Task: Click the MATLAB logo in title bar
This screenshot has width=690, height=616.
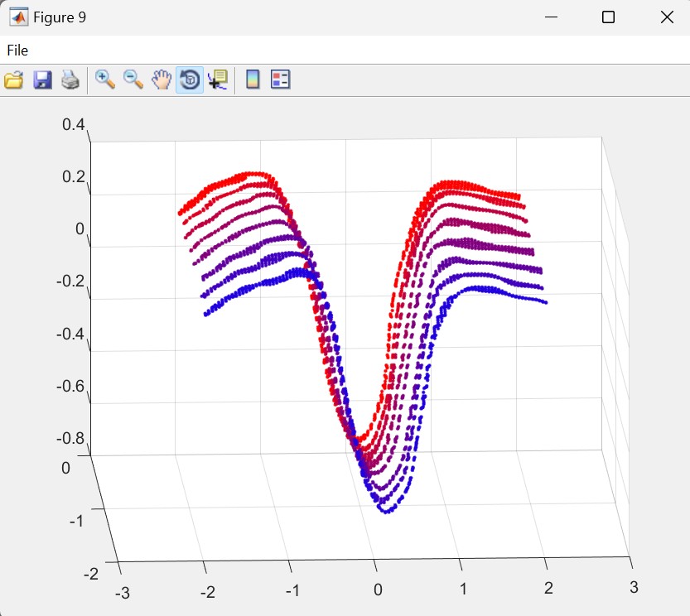Action: point(17,17)
